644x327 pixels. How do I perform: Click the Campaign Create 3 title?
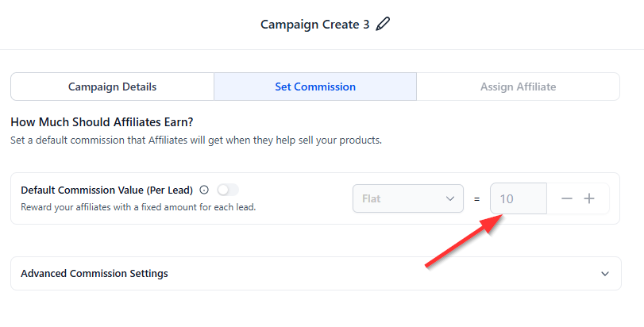click(x=314, y=24)
